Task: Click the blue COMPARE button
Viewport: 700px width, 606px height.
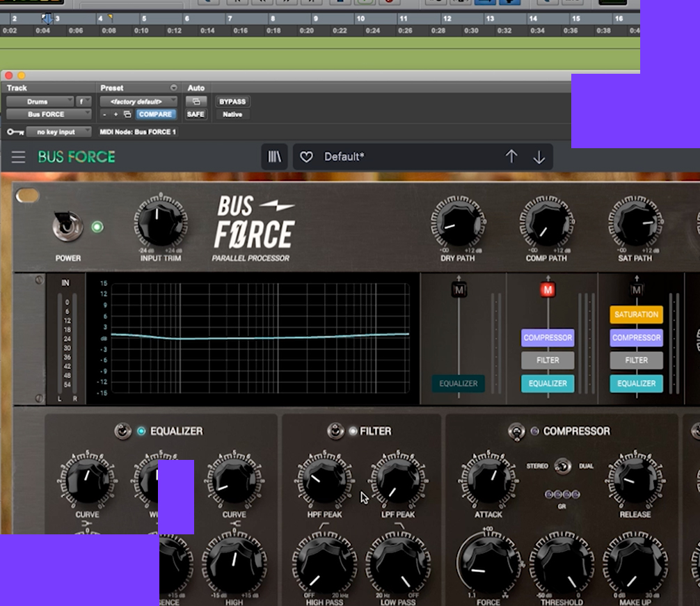Action: point(156,114)
